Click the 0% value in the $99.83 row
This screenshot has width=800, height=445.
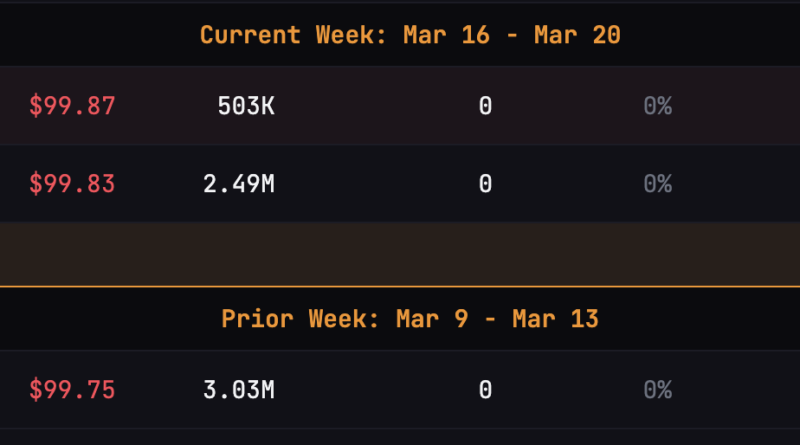(x=657, y=184)
